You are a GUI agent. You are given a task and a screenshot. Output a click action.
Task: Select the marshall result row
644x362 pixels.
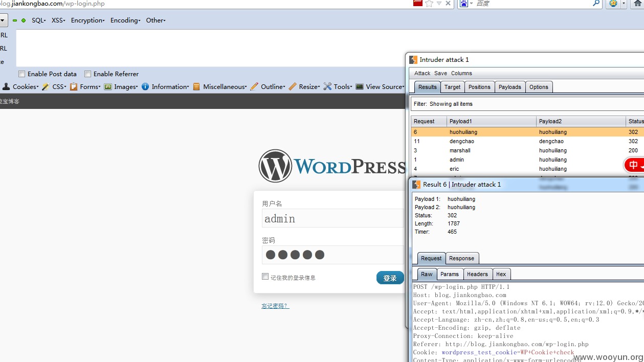[x=527, y=150]
